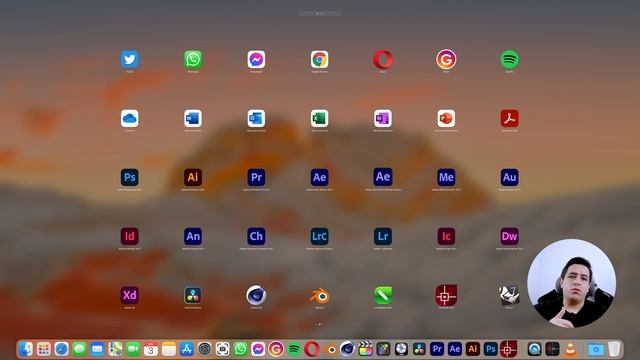Click the Launchpad icon in the Dock
The height and width of the screenshot is (360, 640).
tap(44, 349)
